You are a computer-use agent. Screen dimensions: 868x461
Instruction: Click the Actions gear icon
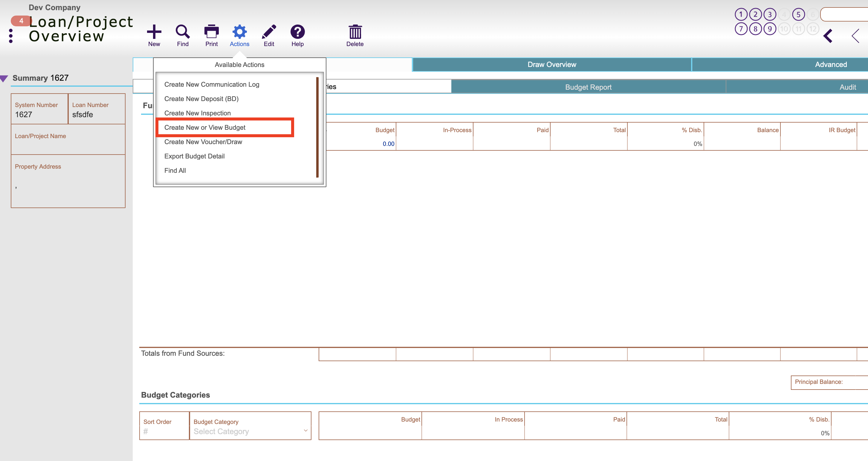[x=239, y=32]
